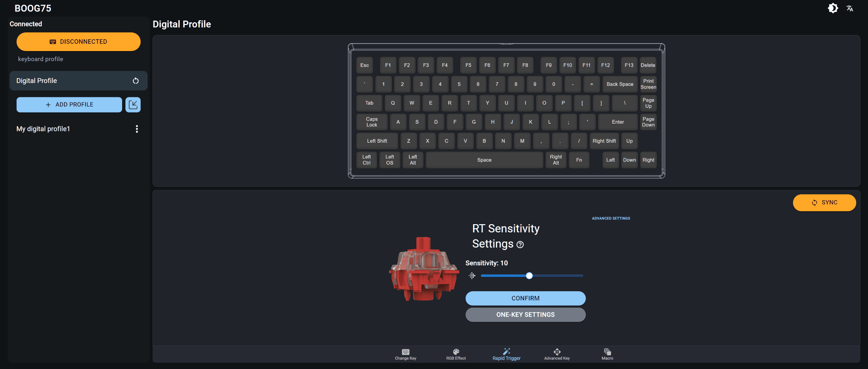The height and width of the screenshot is (369, 868).
Task: Switch to the Change Key tab
Action: pos(406,354)
